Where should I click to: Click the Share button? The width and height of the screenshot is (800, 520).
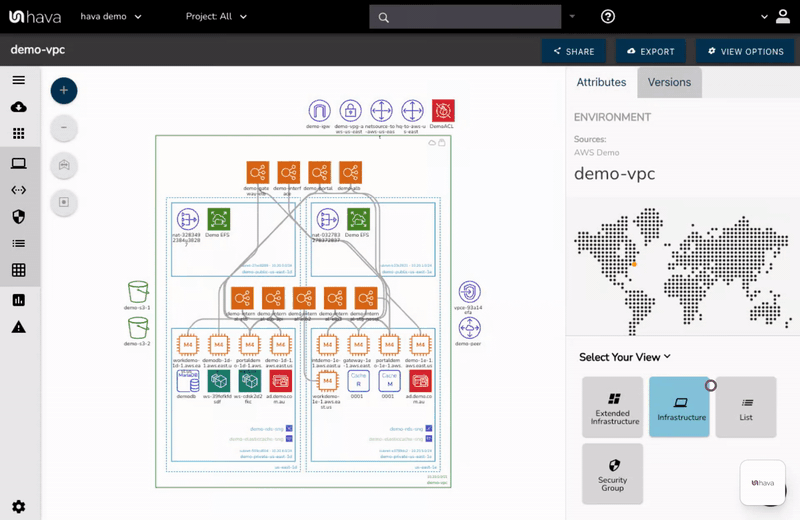[572, 51]
